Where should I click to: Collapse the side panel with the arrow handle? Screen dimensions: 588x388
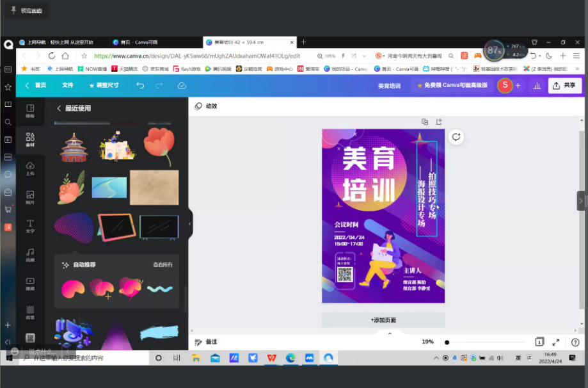189,223
